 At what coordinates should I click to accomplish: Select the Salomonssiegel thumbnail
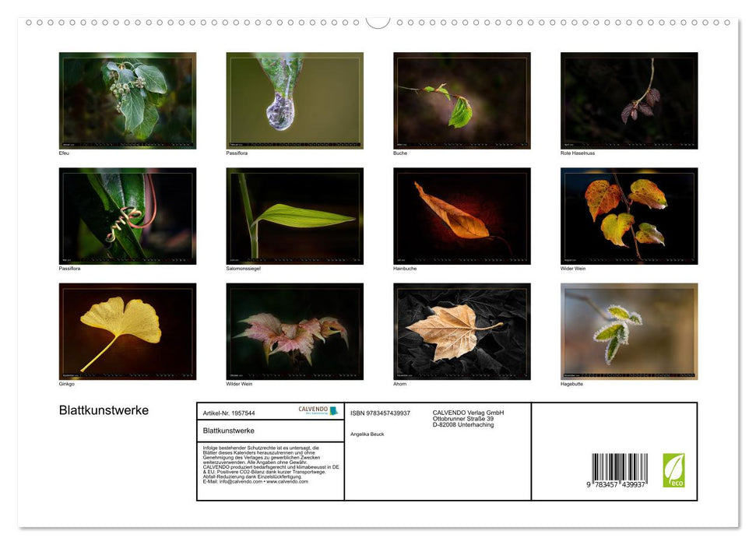[x=294, y=215]
